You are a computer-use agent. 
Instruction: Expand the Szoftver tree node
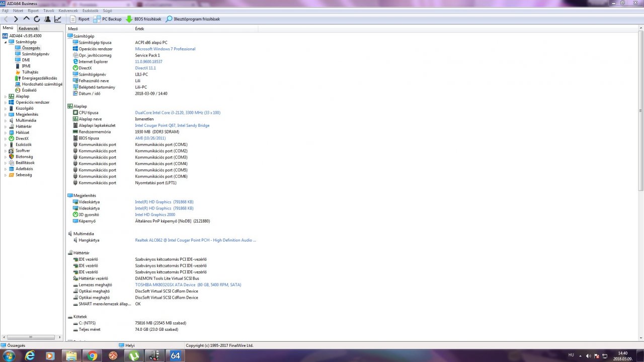6,151
